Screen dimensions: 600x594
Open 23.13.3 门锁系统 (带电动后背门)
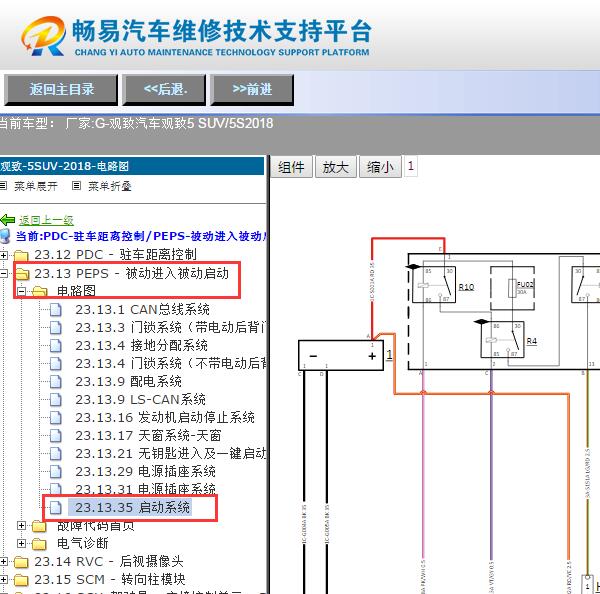click(x=171, y=327)
